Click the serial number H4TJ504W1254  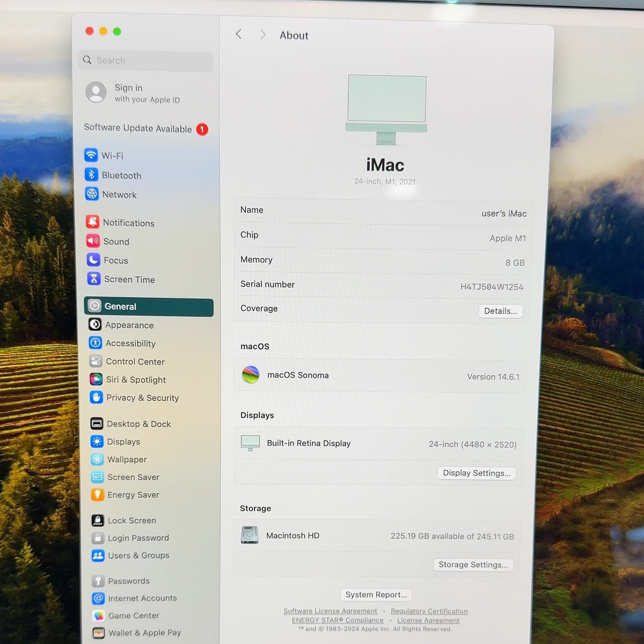tap(492, 287)
